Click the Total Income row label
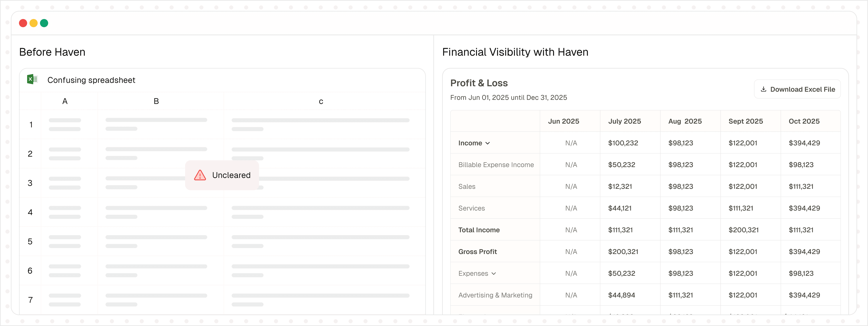This screenshot has width=868, height=326. pos(479,230)
